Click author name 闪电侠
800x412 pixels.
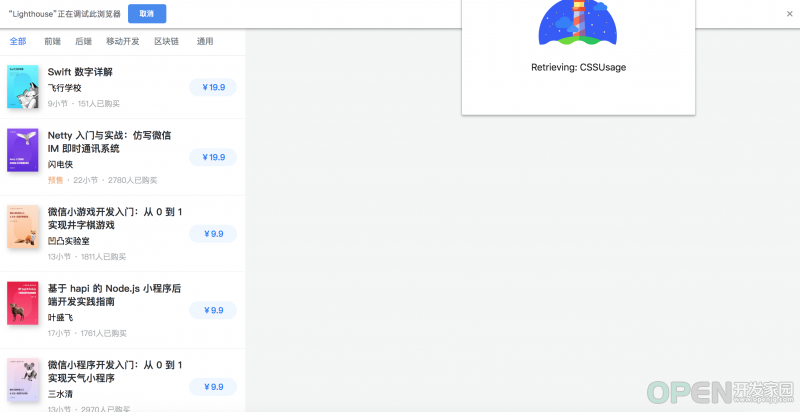[60, 165]
